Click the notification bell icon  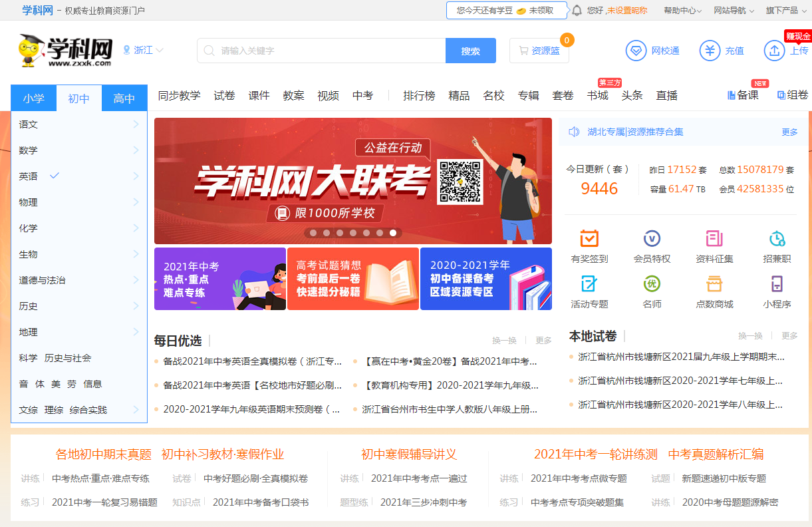point(577,11)
